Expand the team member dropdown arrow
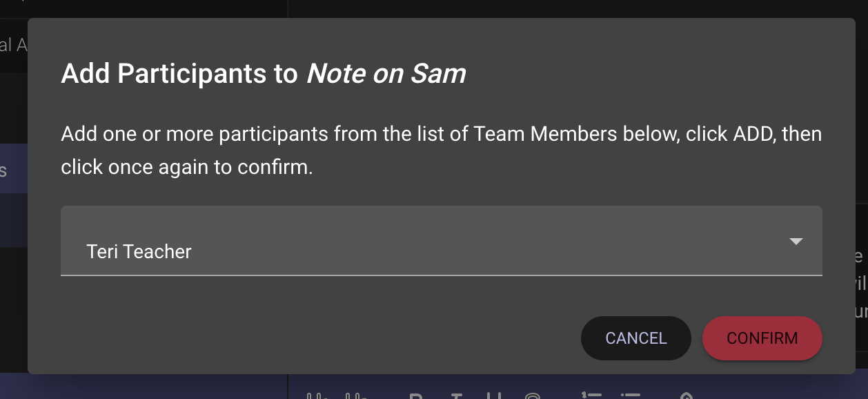868x399 pixels. click(x=796, y=241)
